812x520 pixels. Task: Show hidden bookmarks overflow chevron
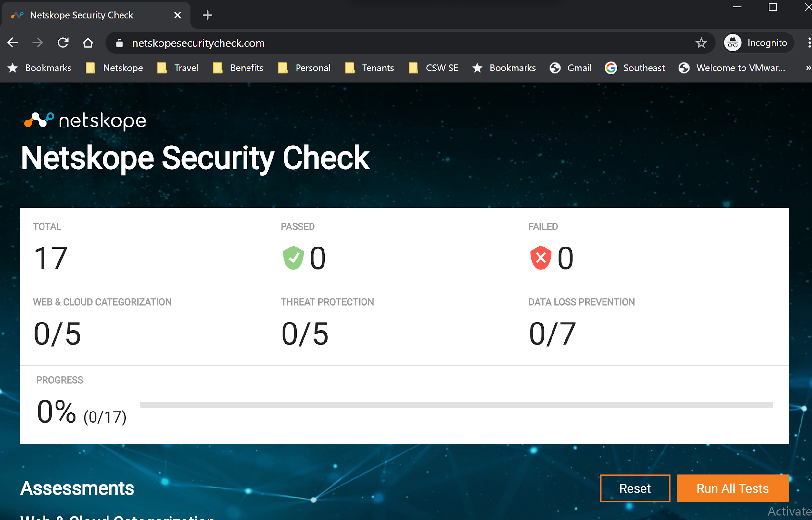point(808,68)
